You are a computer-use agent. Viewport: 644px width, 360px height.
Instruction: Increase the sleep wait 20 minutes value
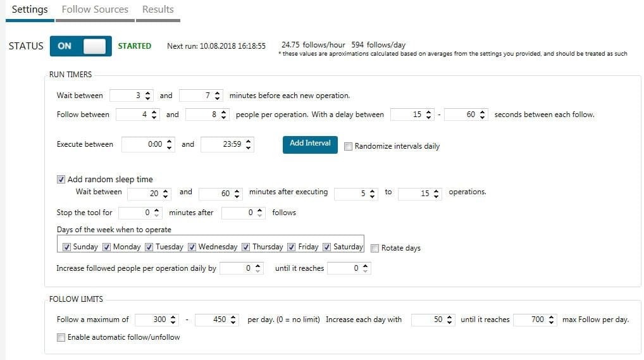click(x=165, y=190)
